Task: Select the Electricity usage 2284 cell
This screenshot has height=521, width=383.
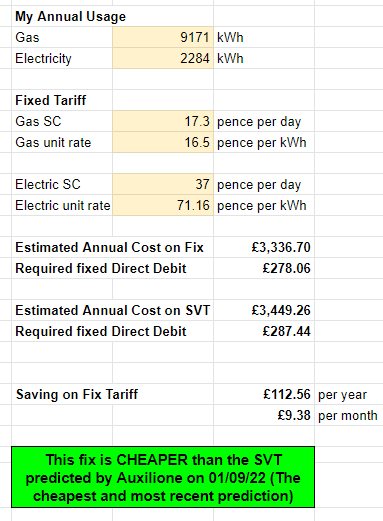Action: point(163,58)
